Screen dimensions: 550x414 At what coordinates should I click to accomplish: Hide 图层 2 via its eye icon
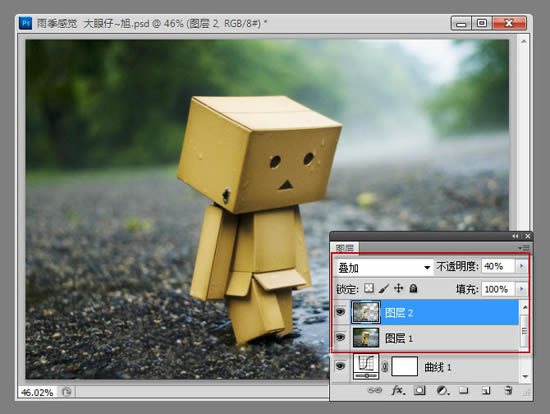click(340, 312)
